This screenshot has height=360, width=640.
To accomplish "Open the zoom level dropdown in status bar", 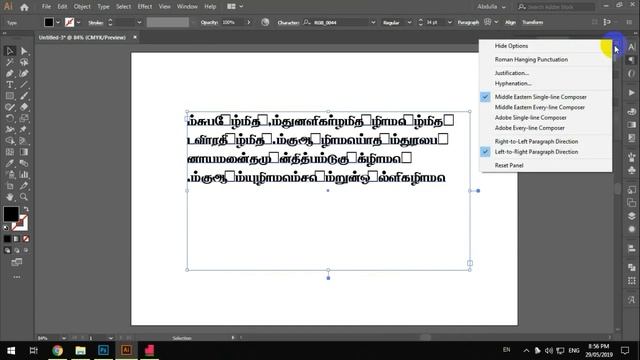I will (64, 338).
